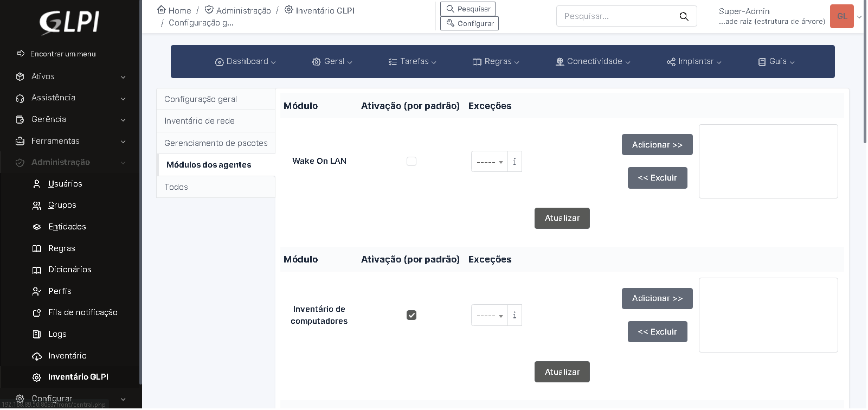The height and width of the screenshot is (410, 868).
Task: Click Adicionar >> for Inventário de computadores
Action: 657,298
